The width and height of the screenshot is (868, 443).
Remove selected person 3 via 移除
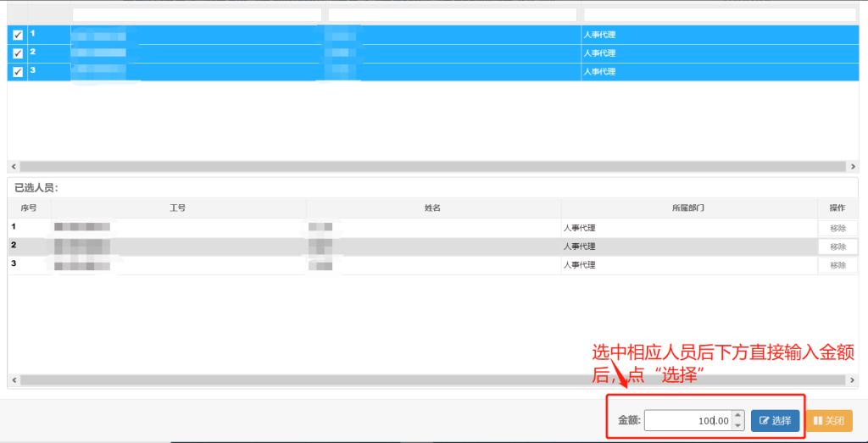pyautogui.click(x=837, y=265)
